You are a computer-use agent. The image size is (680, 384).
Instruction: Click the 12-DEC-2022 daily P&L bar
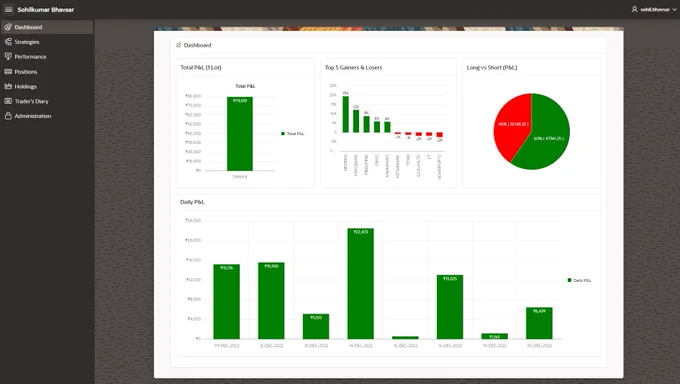click(271, 301)
